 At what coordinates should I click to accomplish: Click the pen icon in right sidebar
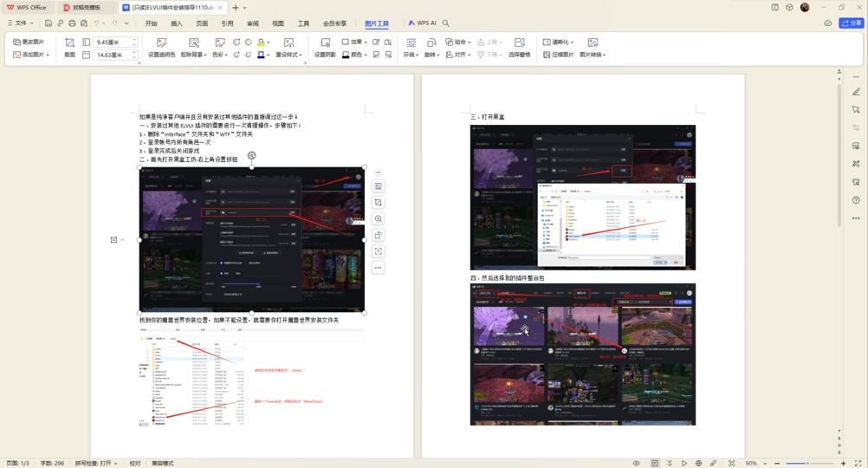[x=856, y=92]
